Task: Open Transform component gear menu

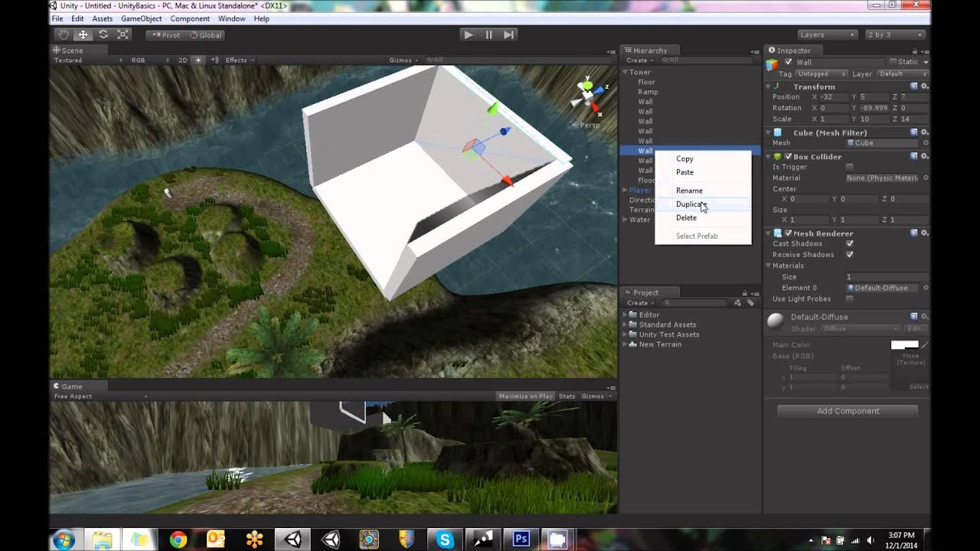Action: 924,86
